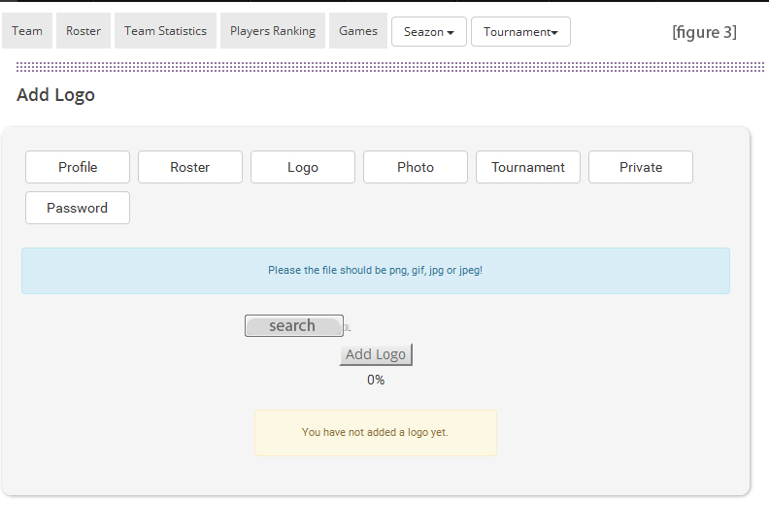This screenshot has width=769, height=532.
Task: Open the Photo settings section
Action: point(416,167)
